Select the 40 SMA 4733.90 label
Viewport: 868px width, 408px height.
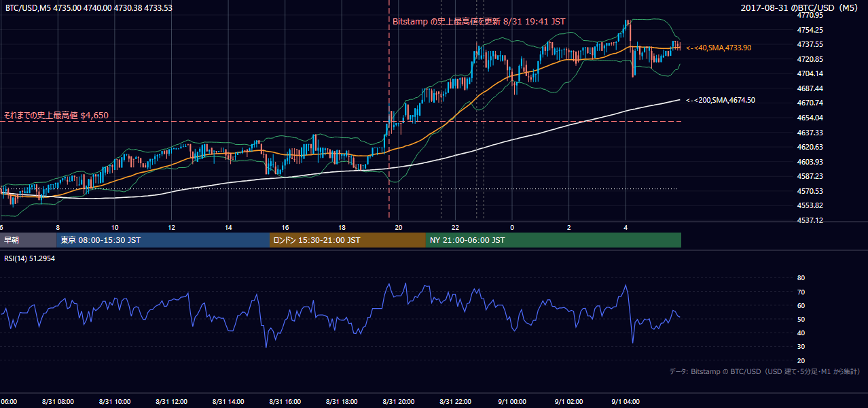click(x=719, y=48)
